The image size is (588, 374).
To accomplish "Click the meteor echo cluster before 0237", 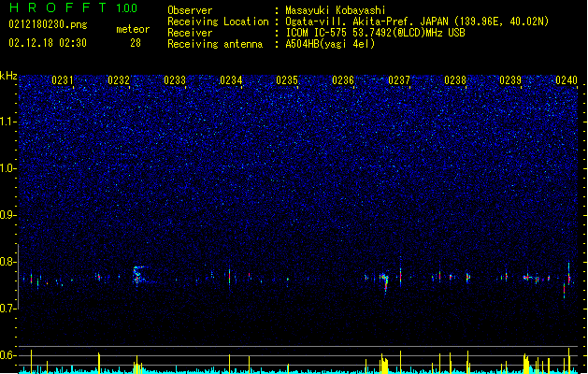I will [x=384, y=281].
